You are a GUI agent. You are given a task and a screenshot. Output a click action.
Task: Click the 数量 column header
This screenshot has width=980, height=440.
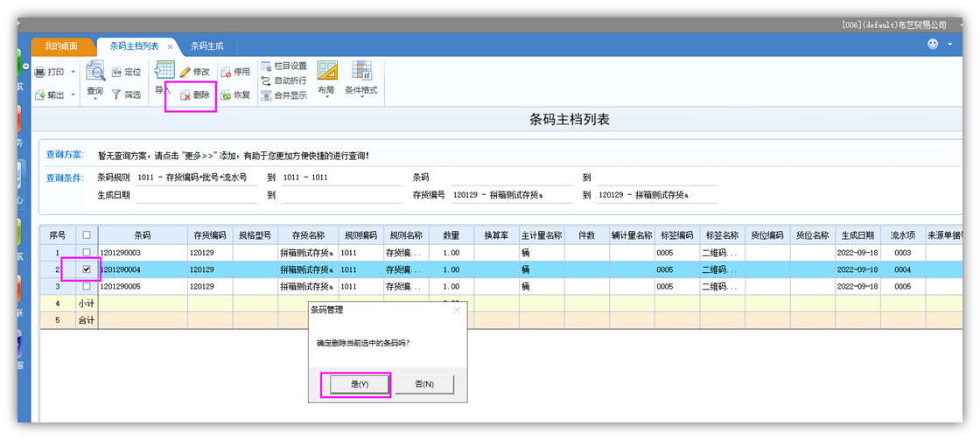tap(451, 235)
